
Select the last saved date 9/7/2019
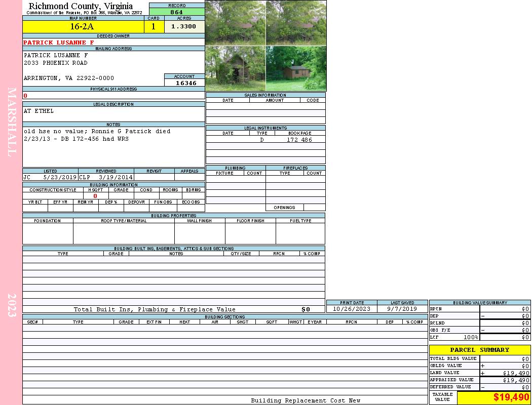click(x=402, y=309)
